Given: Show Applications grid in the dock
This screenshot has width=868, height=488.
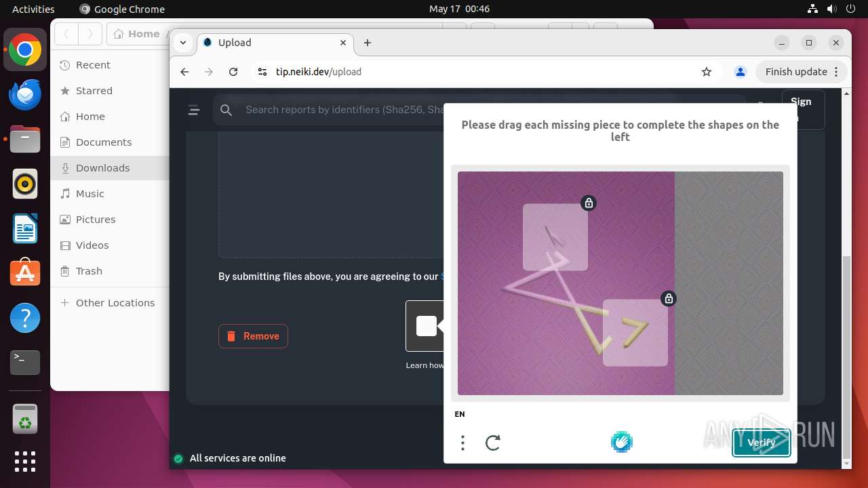Looking at the screenshot, I should point(25,462).
